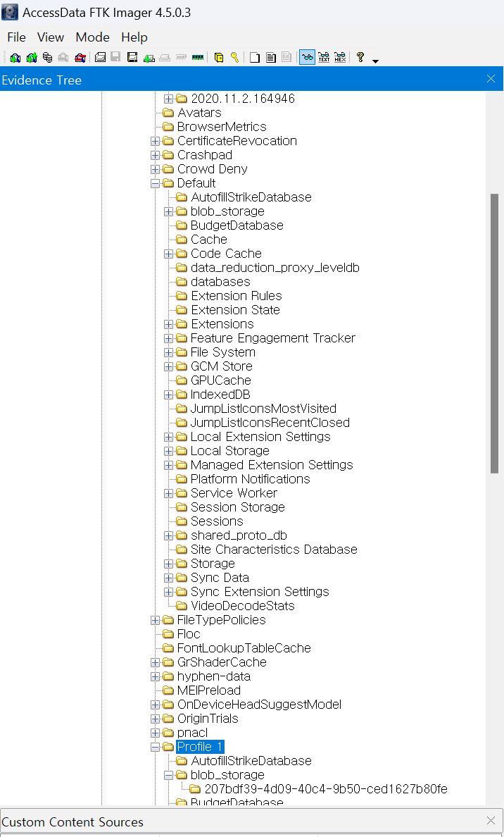Click the Add Evidence Item toolbar icon

point(15,57)
